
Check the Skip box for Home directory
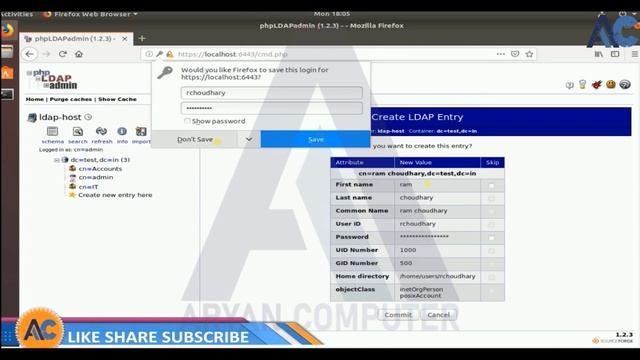491,277
